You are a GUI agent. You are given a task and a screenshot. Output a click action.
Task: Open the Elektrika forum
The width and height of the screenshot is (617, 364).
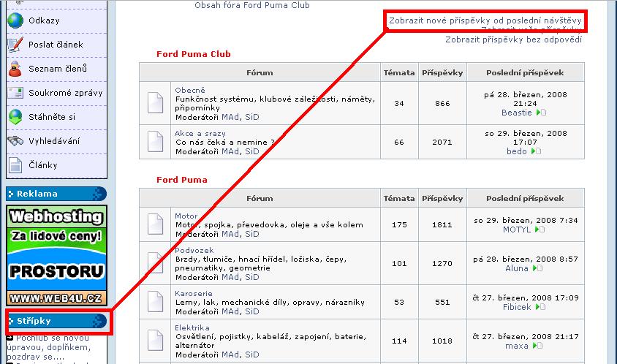[192, 327]
